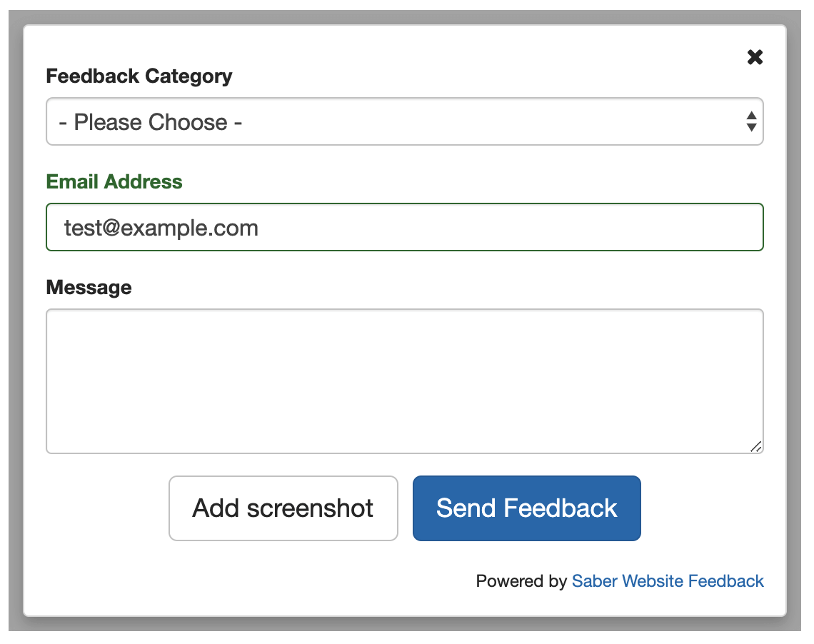The width and height of the screenshot is (814, 644).
Task: Click the Add screenshot button
Action: 283,508
